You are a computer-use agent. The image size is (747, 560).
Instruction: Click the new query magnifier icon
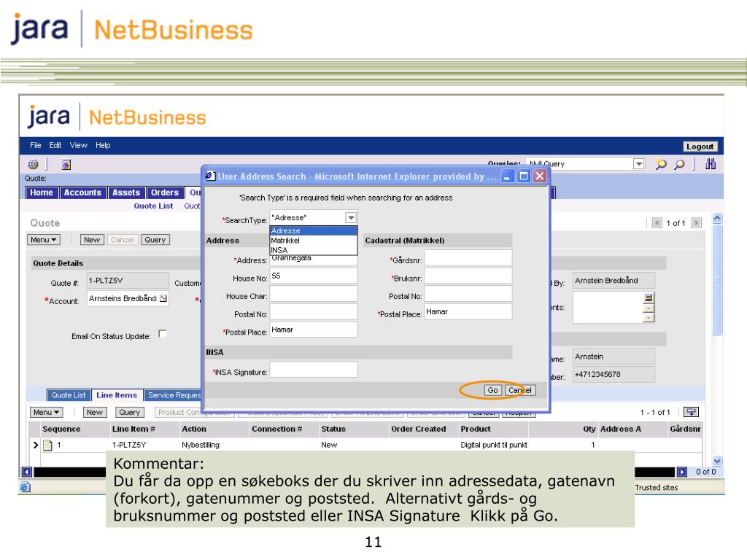point(661,164)
